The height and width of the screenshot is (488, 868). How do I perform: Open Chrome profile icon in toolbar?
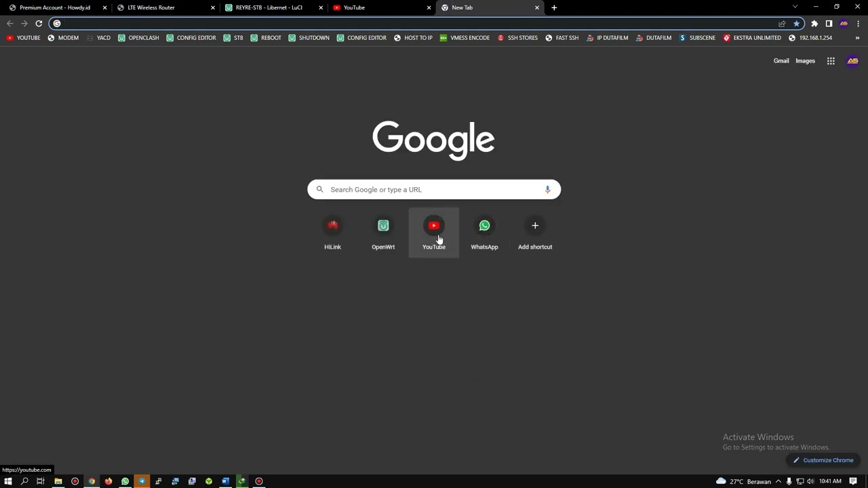click(x=844, y=24)
